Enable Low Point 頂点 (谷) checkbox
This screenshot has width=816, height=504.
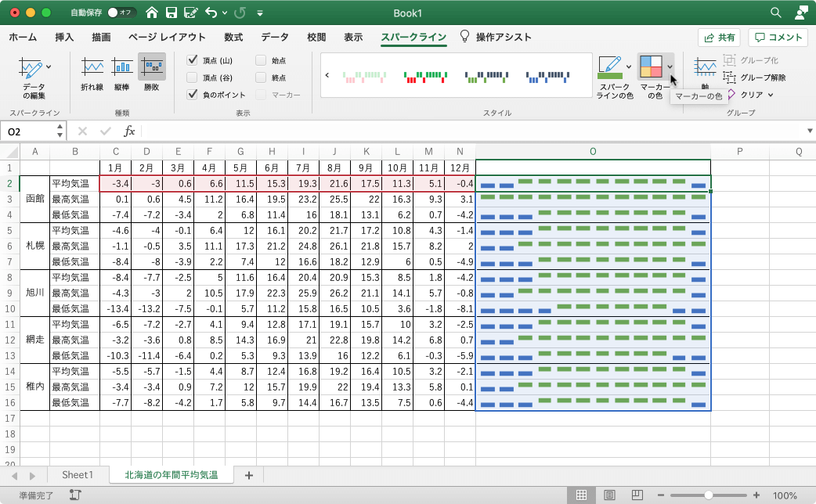[x=192, y=77]
